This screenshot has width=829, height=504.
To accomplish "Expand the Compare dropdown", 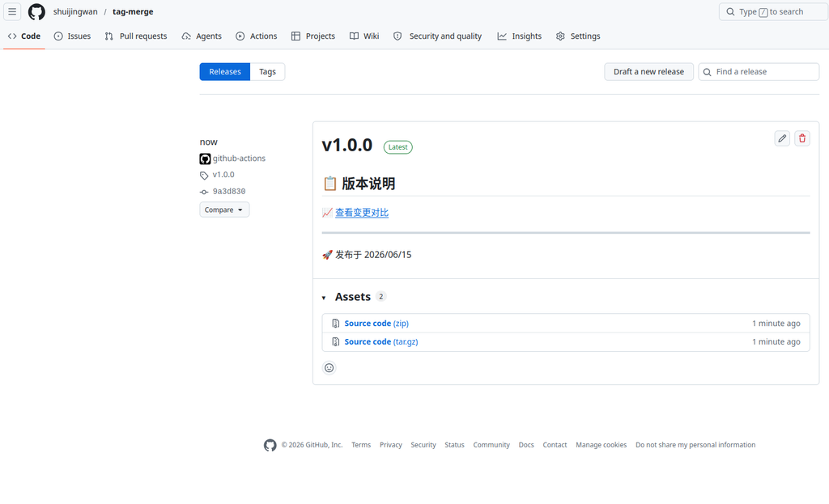I will tap(224, 210).
